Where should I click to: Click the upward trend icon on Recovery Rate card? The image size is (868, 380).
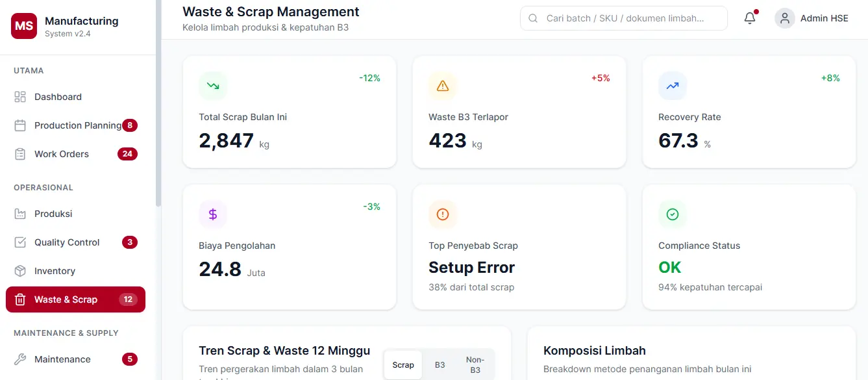[x=673, y=86]
